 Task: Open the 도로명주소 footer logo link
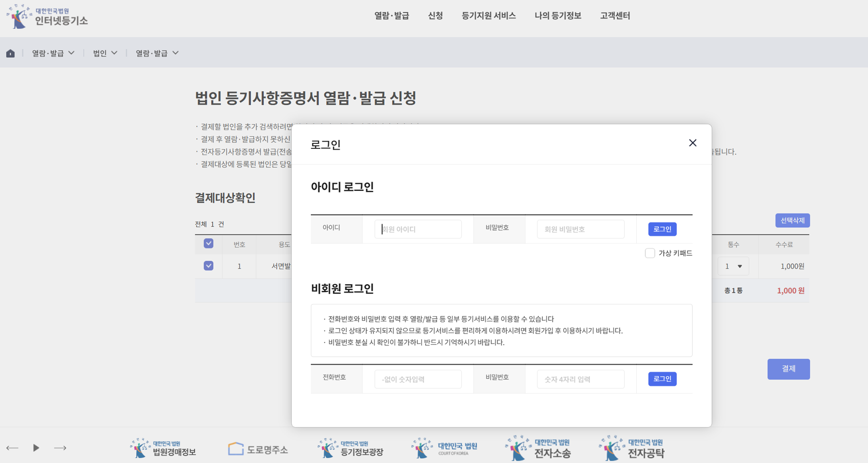(x=258, y=449)
